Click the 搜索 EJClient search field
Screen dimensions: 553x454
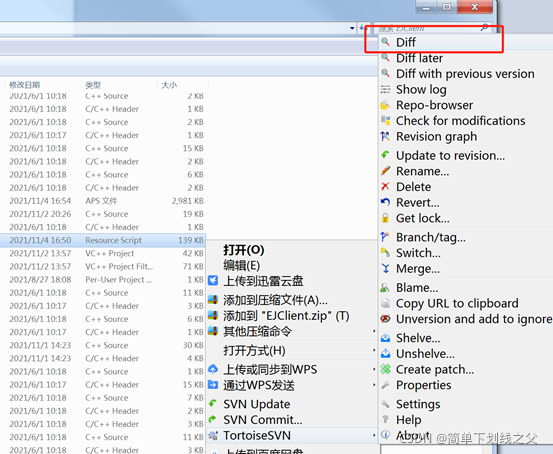434,28
